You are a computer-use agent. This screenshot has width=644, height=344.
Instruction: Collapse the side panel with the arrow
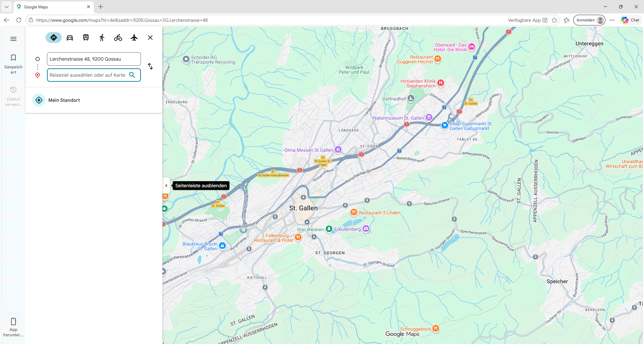(166, 186)
